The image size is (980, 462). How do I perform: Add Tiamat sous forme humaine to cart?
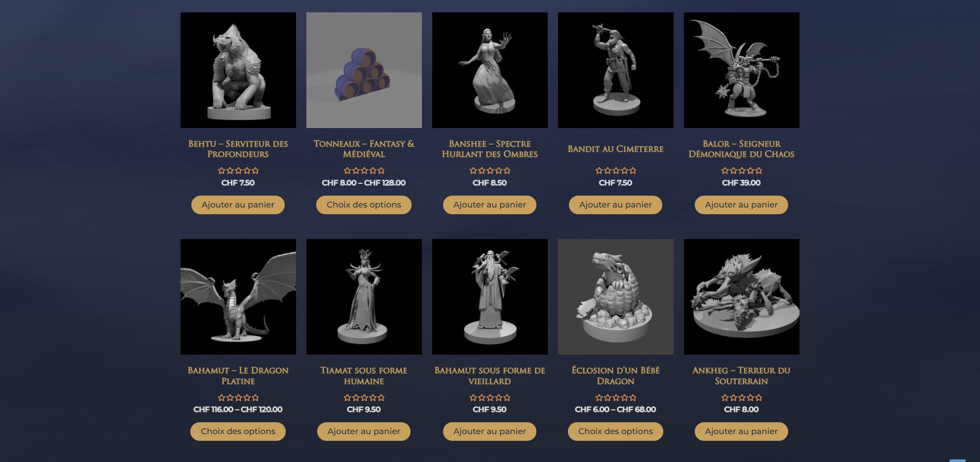364,432
